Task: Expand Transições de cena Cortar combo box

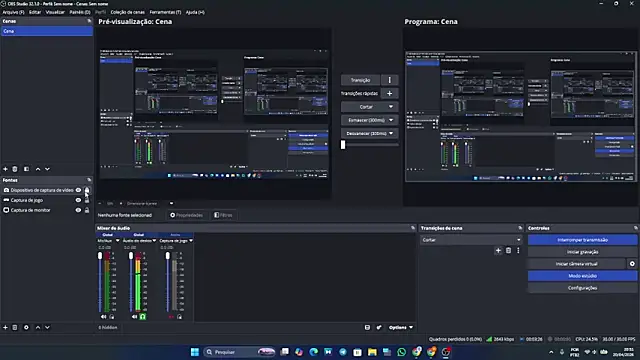Action: click(471, 240)
